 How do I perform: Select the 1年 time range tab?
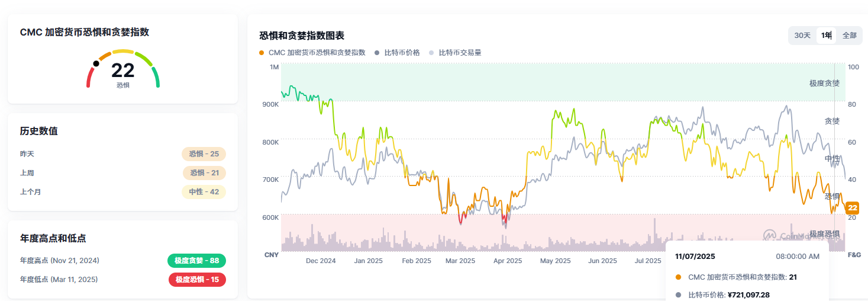826,36
